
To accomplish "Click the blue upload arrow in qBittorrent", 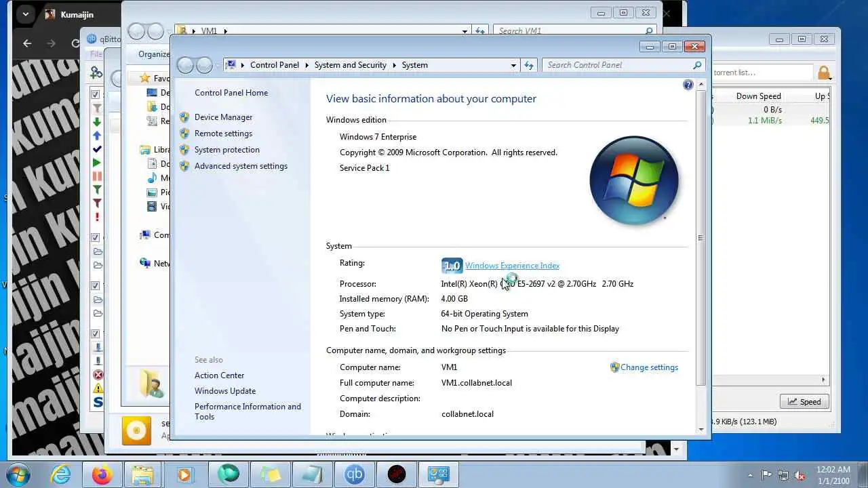I will pos(97,136).
